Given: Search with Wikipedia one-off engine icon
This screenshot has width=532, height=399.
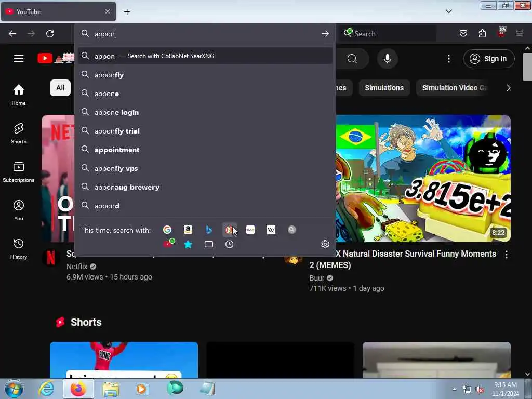Looking at the screenshot, I should (271, 230).
